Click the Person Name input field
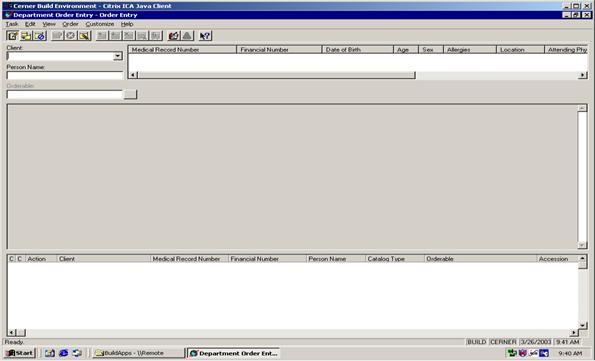Image resolution: width=595 pixels, height=361 pixels. coord(65,75)
